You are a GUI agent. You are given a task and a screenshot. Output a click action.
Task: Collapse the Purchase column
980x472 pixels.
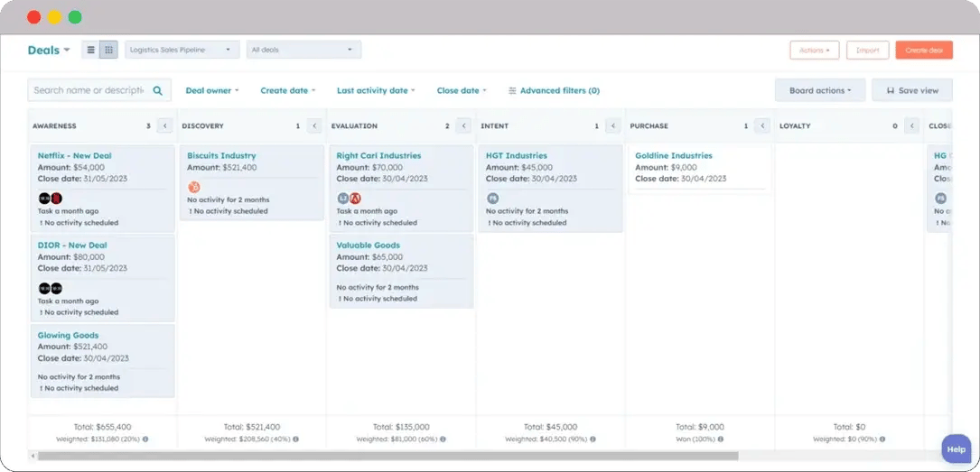click(762, 125)
